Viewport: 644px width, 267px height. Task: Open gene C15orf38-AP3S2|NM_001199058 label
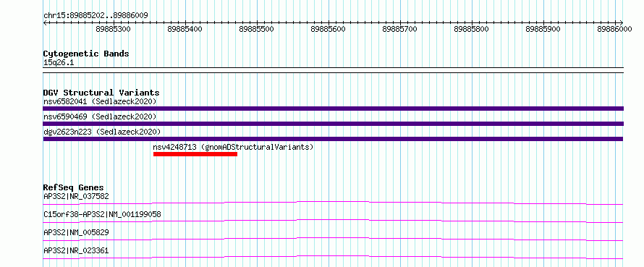(x=102, y=214)
